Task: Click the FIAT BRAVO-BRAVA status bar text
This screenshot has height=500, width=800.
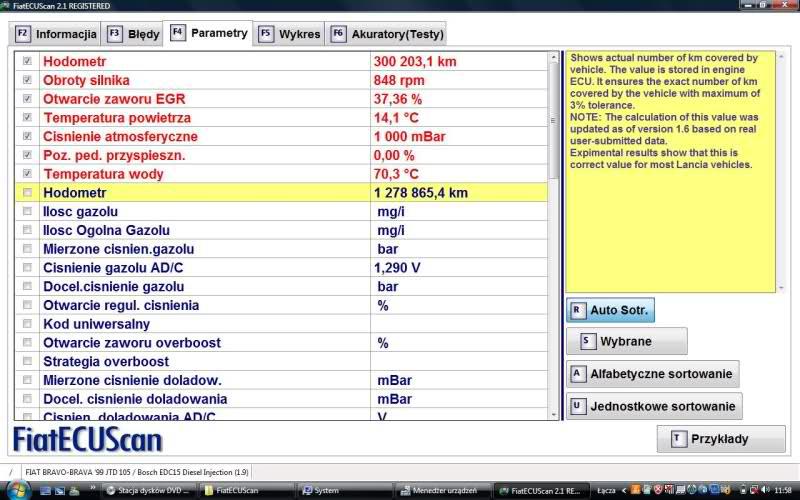Action: tap(137, 472)
